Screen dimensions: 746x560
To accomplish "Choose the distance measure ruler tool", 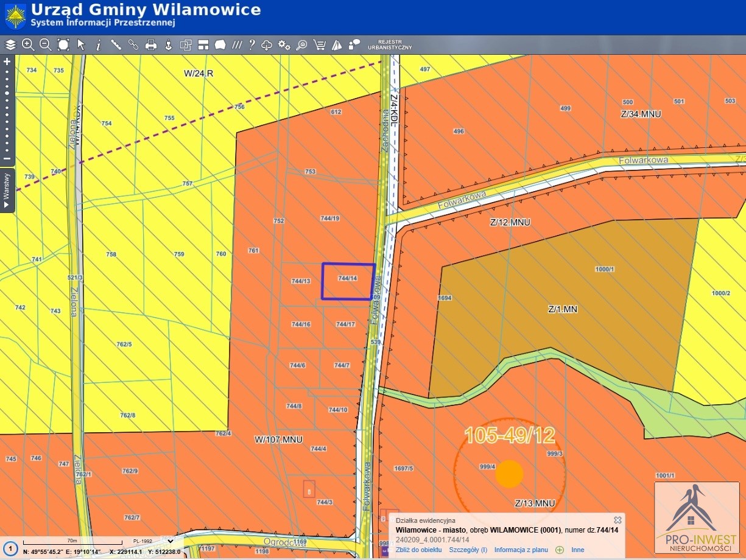I will [116, 44].
